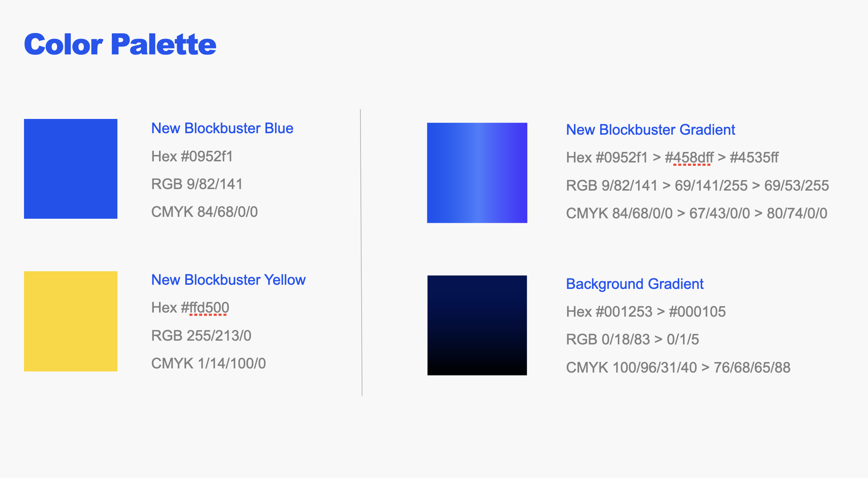868x478 pixels.
Task: Click the New Blockbuster Yellow heading
Action: point(228,280)
